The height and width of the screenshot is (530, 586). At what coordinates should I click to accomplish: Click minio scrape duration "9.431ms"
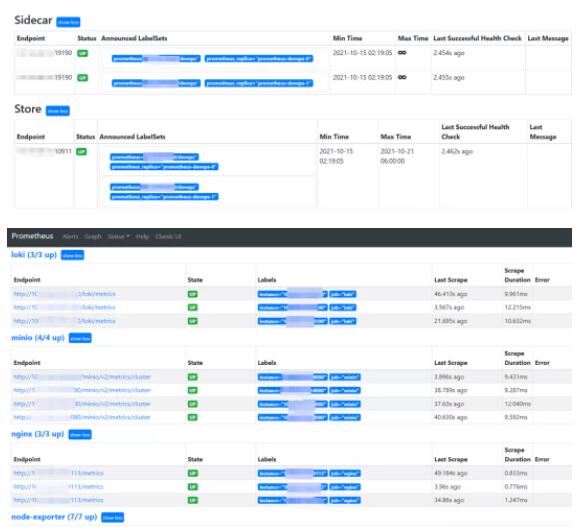[x=516, y=377]
